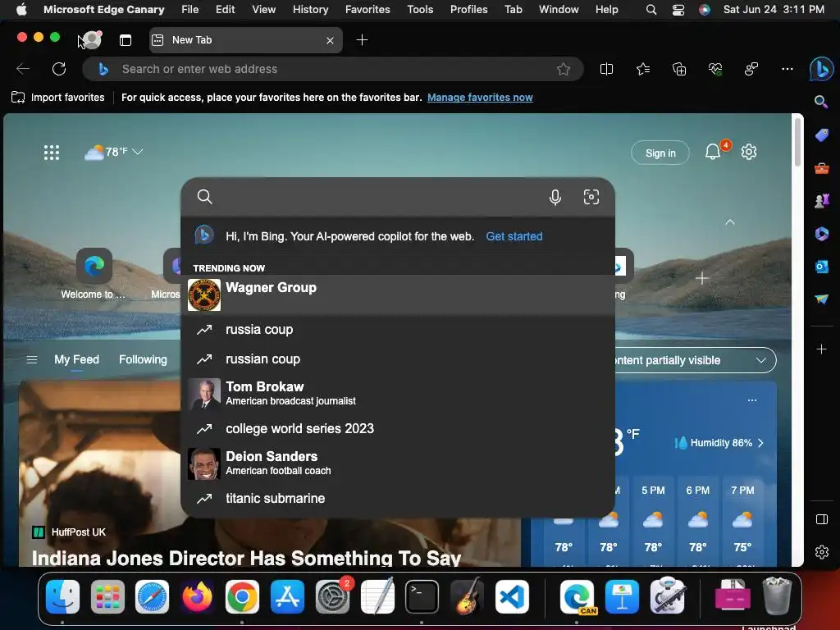Click the page vertical scrollbar
This screenshot has width=840, height=630.
click(x=797, y=142)
